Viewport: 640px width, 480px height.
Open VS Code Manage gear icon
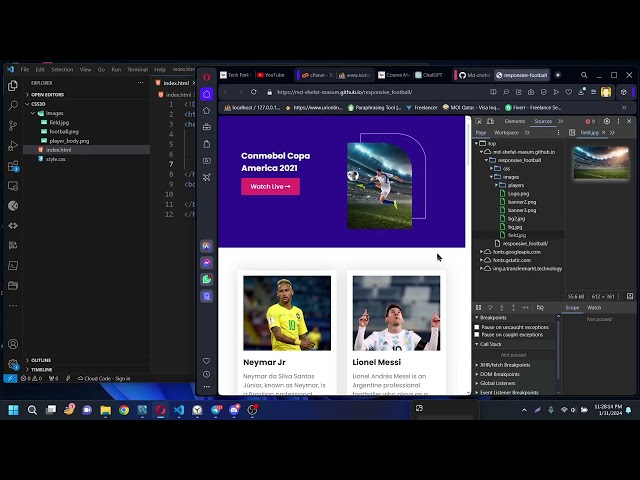point(13,364)
